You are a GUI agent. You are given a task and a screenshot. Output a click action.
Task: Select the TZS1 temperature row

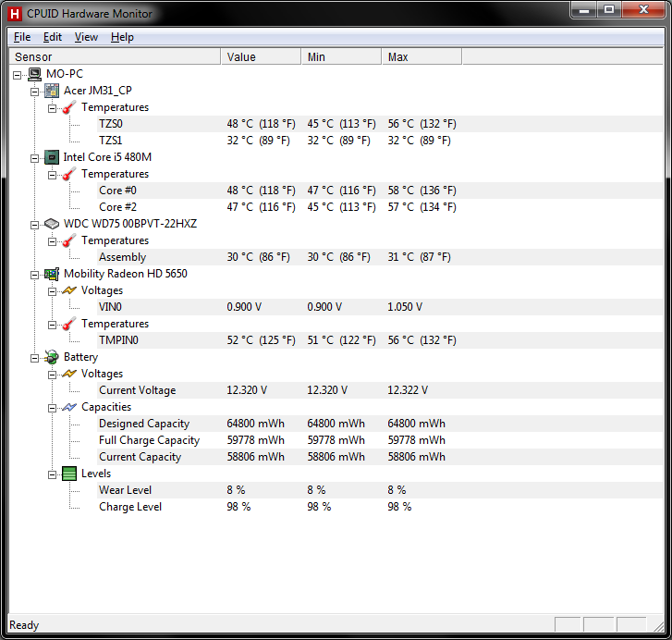tap(380, 141)
